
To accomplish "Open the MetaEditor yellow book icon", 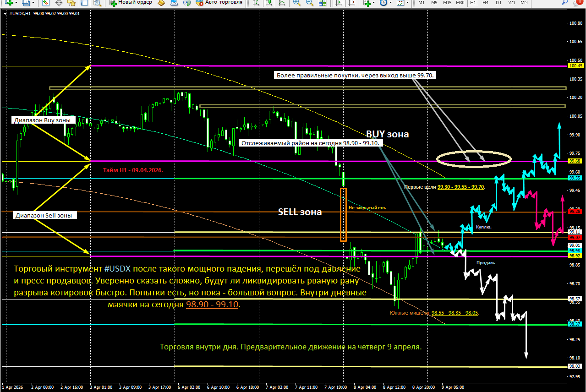I will coord(161,3).
